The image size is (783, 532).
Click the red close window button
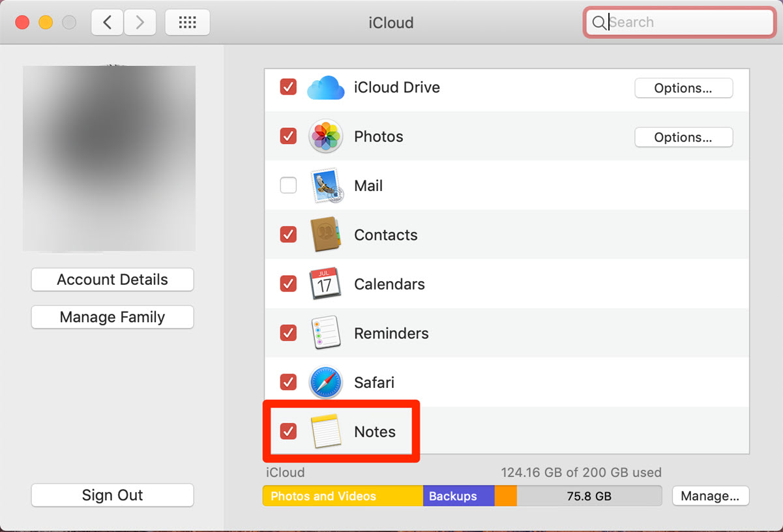point(22,23)
